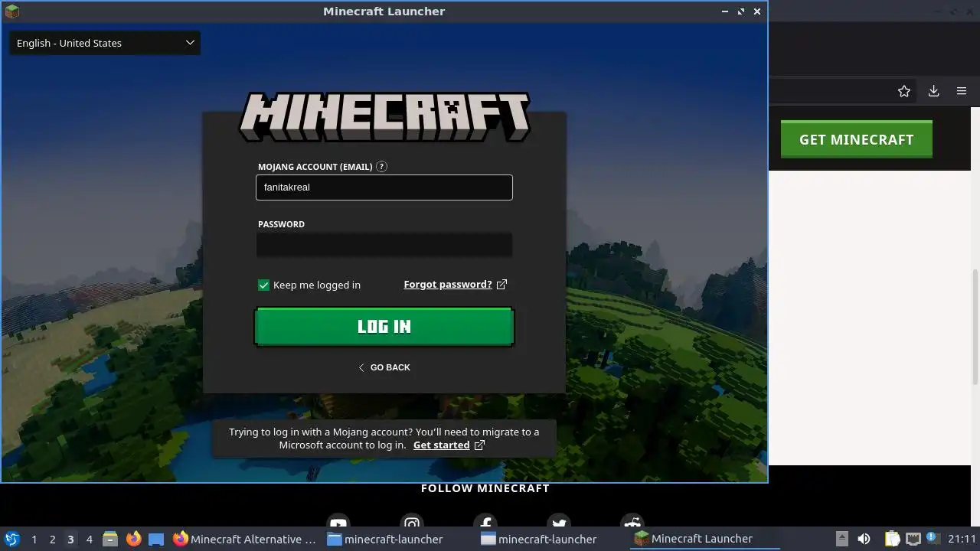Click the green LOG IN button
This screenshot has height=551, width=980.
(384, 327)
